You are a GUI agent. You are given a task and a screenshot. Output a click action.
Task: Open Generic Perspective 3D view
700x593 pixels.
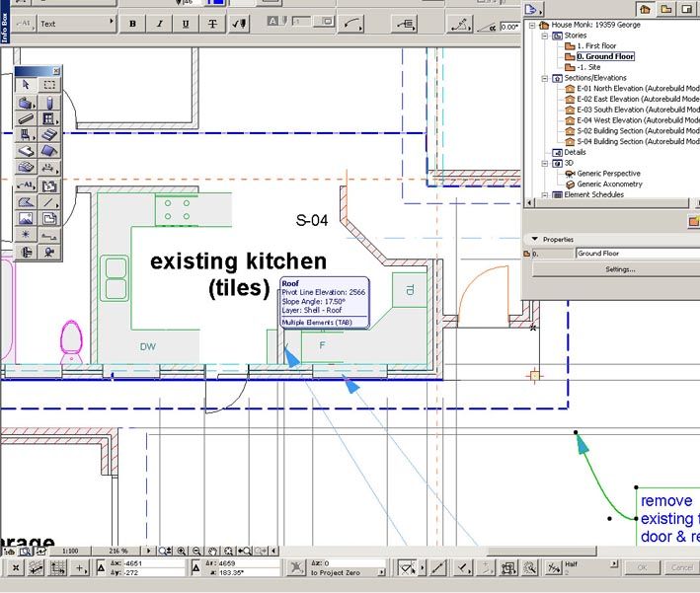(608, 174)
